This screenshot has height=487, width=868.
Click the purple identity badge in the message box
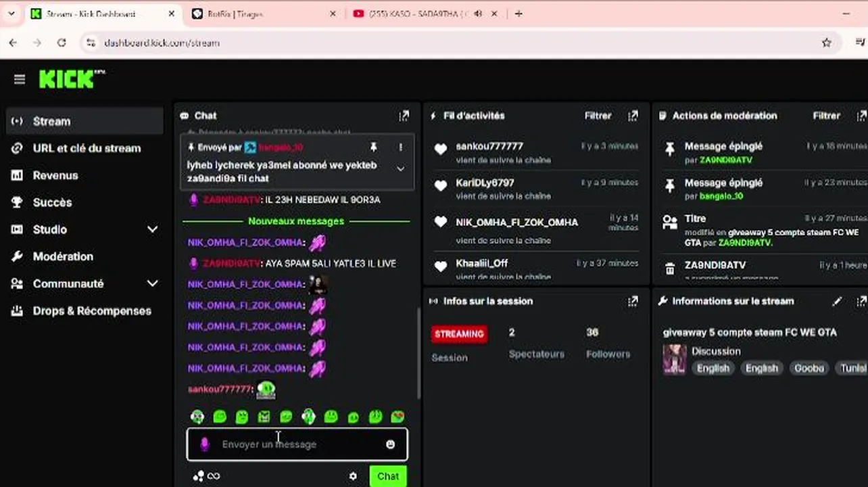pos(204,444)
